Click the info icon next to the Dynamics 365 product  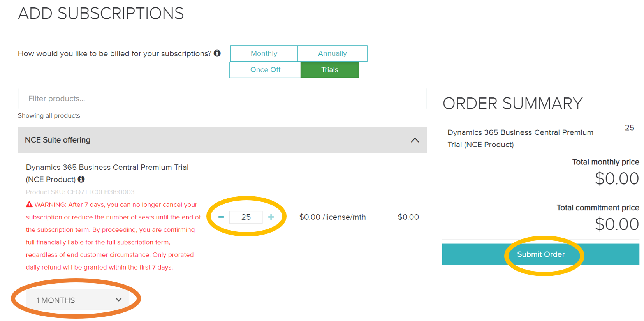point(81,180)
